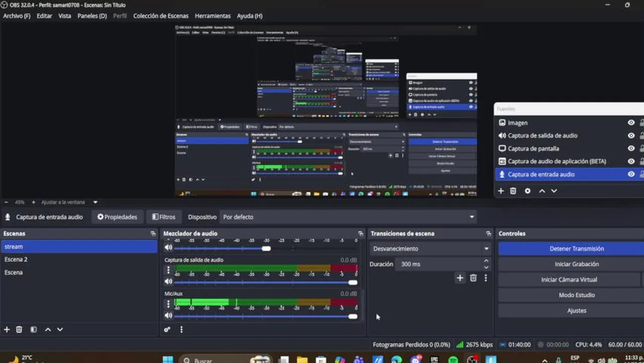Remove selected scene with Escenas trash icon
644x363 pixels.
click(19, 329)
